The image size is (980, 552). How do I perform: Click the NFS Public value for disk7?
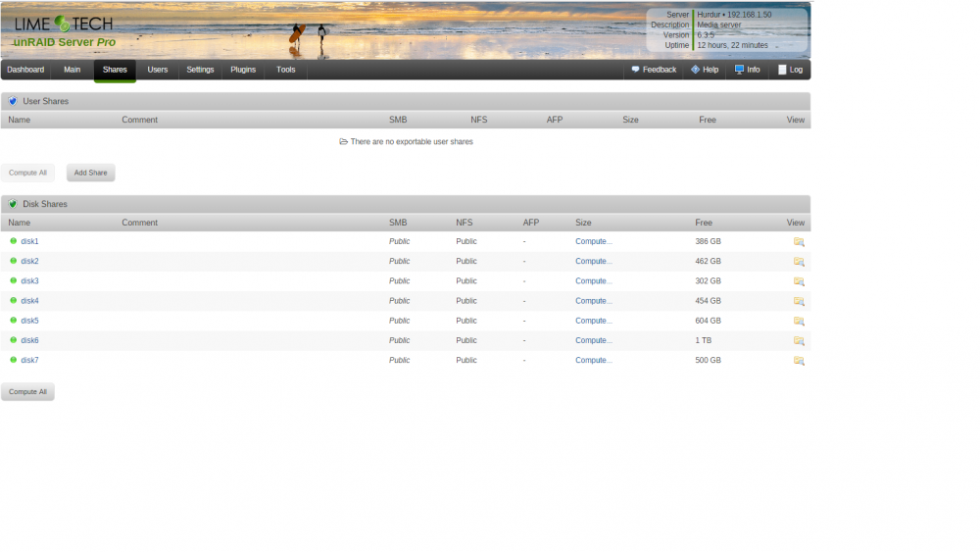(466, 360)
